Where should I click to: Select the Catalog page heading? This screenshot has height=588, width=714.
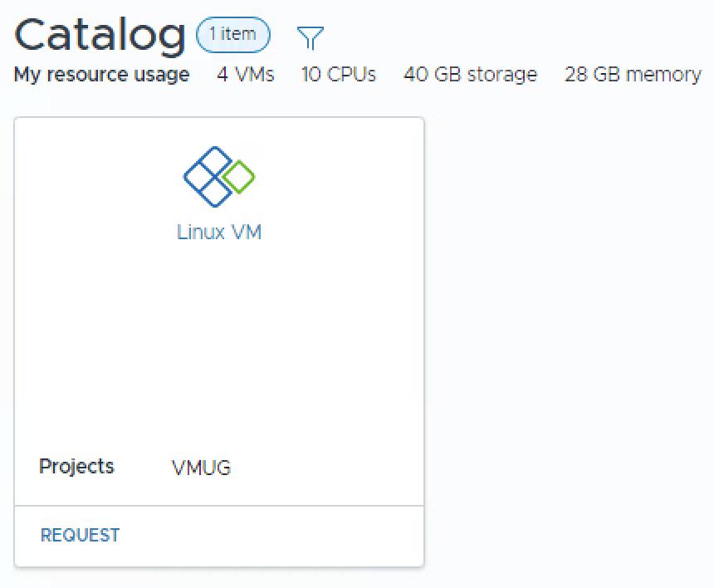(x=100, y=35)
